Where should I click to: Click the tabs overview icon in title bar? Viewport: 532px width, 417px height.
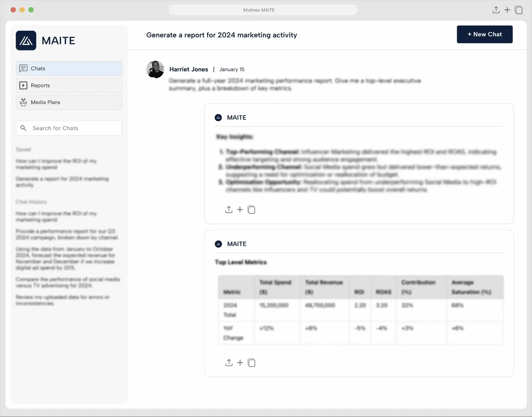(519, 10)
